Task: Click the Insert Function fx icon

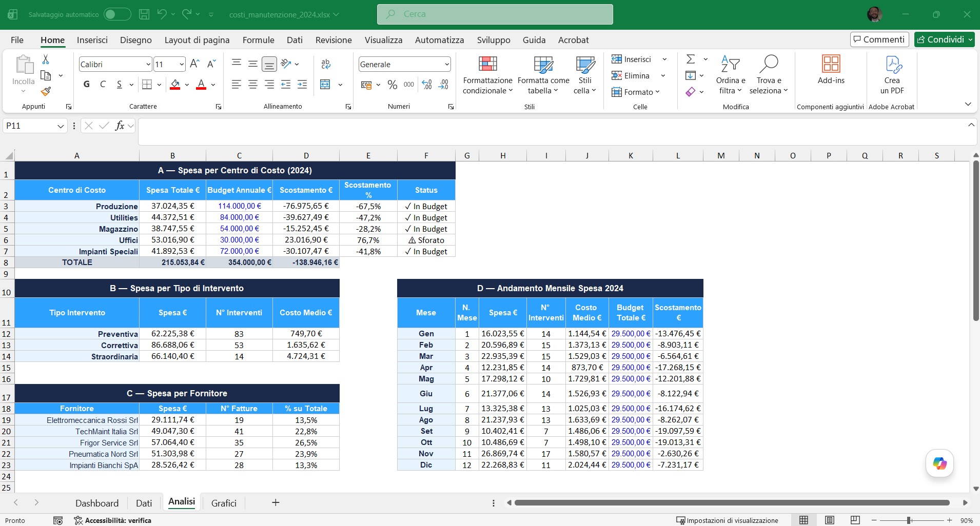Action: pyautogui.click(x=120, y=126)
